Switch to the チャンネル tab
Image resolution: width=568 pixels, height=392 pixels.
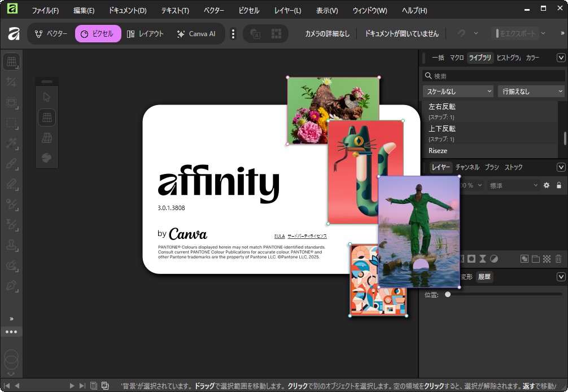pos(469,167)
